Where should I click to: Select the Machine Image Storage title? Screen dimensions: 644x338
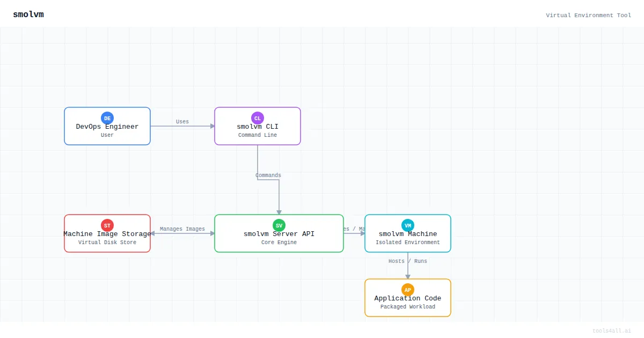point(107,234)
